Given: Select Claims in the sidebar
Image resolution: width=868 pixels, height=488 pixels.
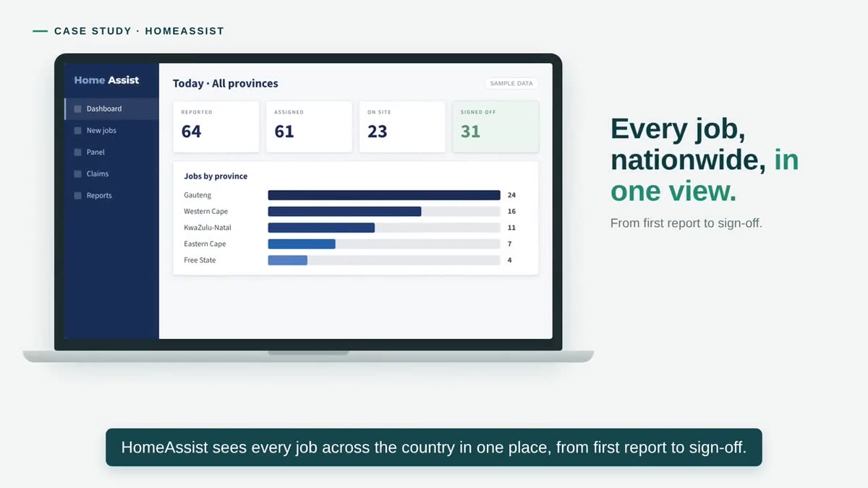Looking at the screenshot, I should [x=111, y=174].
